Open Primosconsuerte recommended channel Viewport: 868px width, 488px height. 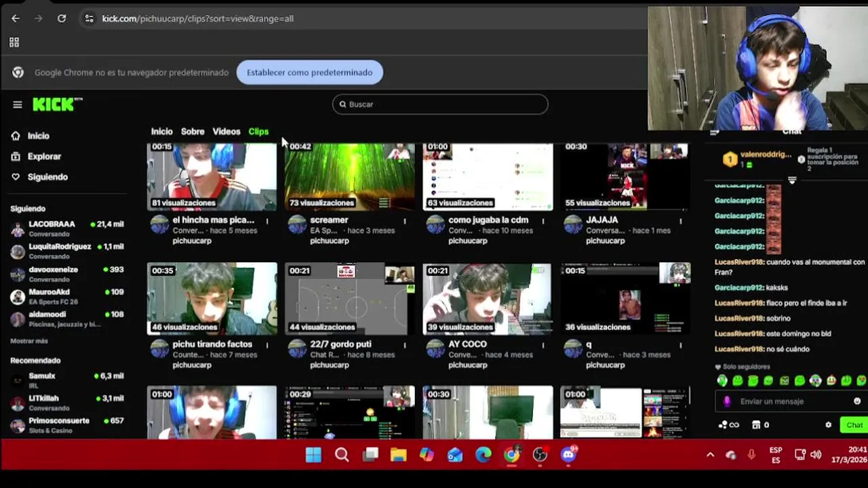[68, 425]
